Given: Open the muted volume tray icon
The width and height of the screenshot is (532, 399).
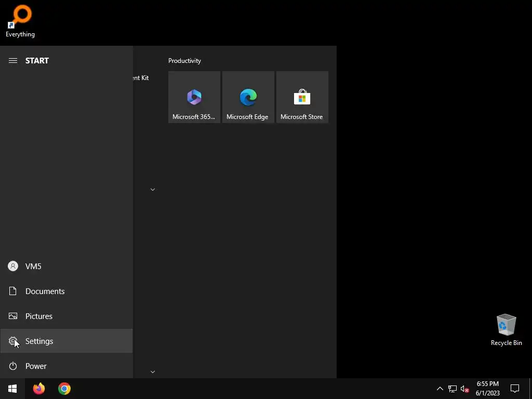Looking at the screenshot, I should click(x=465, y=389).
